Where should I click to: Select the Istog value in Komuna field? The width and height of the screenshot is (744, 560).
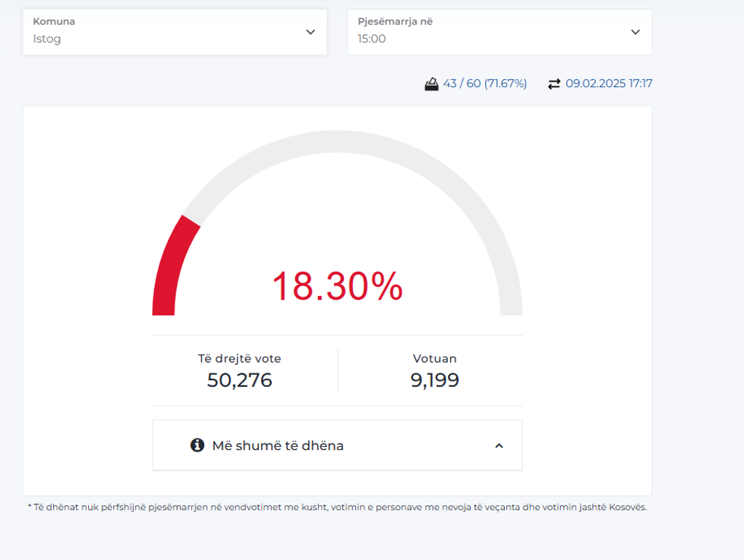47,39
